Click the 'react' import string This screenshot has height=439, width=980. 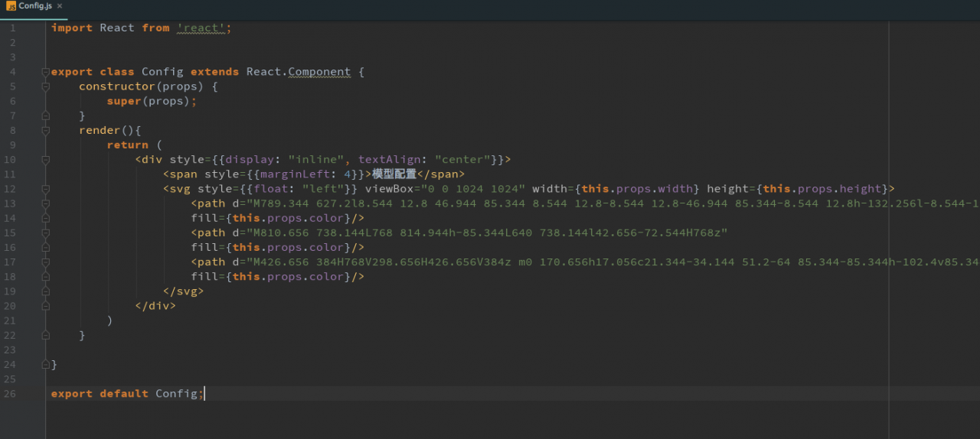tap(201, 28)
